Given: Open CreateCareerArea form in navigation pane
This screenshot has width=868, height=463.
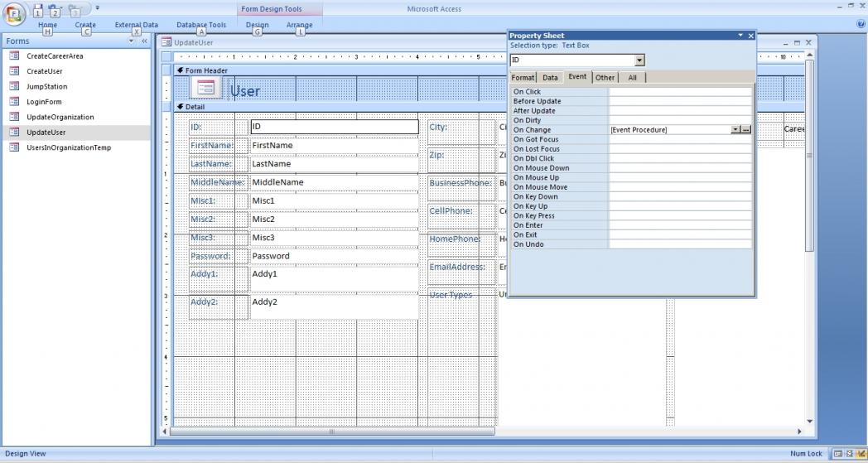Looking at the screenshot, I should tap(55, 56).
